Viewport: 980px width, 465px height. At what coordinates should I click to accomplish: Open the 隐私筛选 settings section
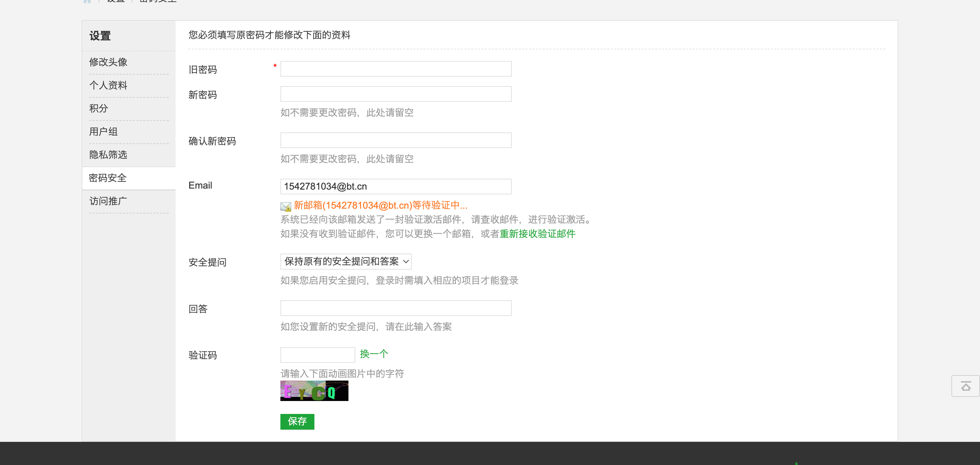(108, 155)
